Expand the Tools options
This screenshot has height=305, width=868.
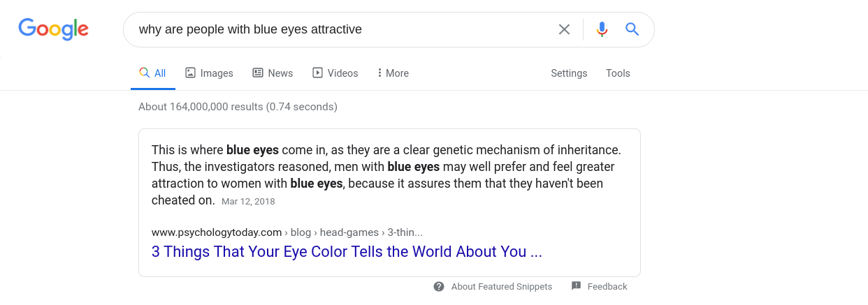click(x=618, y=73)
